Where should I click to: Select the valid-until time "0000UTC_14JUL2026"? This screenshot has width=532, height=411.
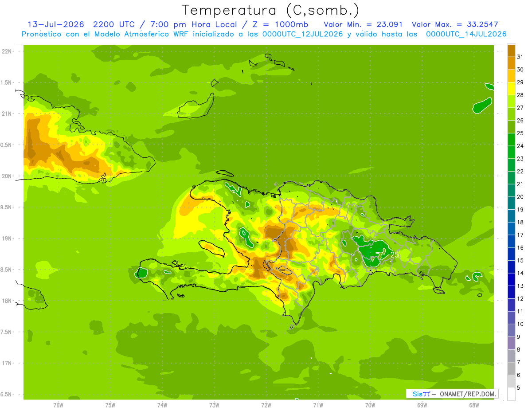coord(466,34)
